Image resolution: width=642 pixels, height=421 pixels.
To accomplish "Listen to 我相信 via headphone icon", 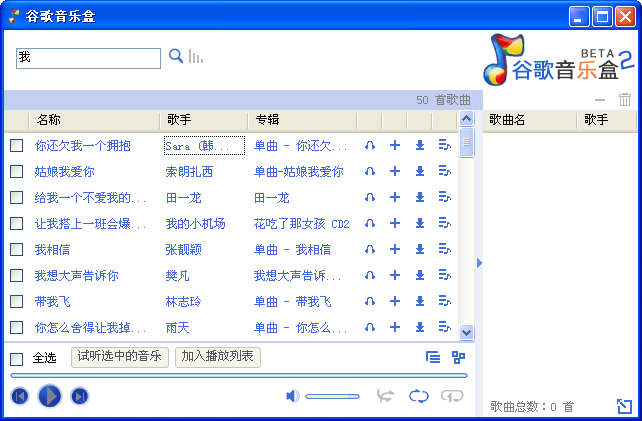I will [x=370, y=249].
